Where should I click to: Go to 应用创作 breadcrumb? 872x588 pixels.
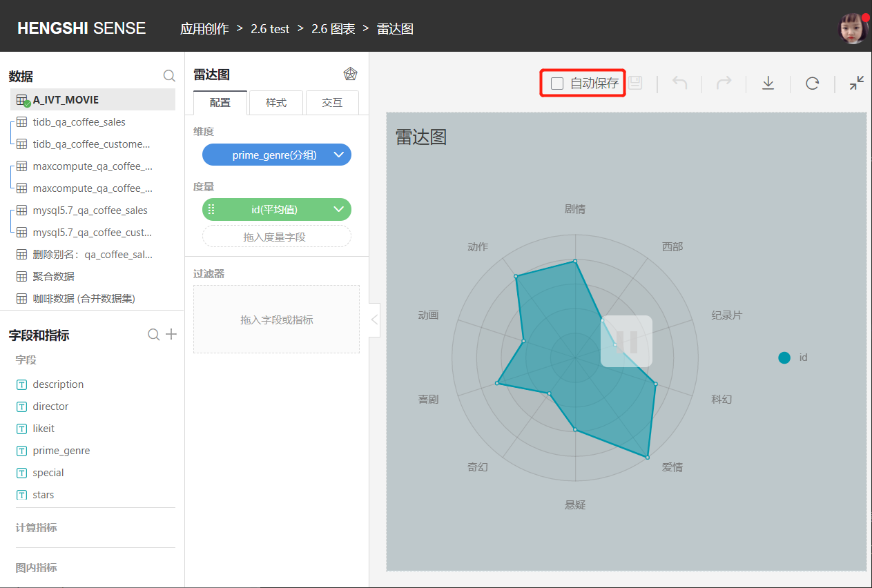pos(204,28)
